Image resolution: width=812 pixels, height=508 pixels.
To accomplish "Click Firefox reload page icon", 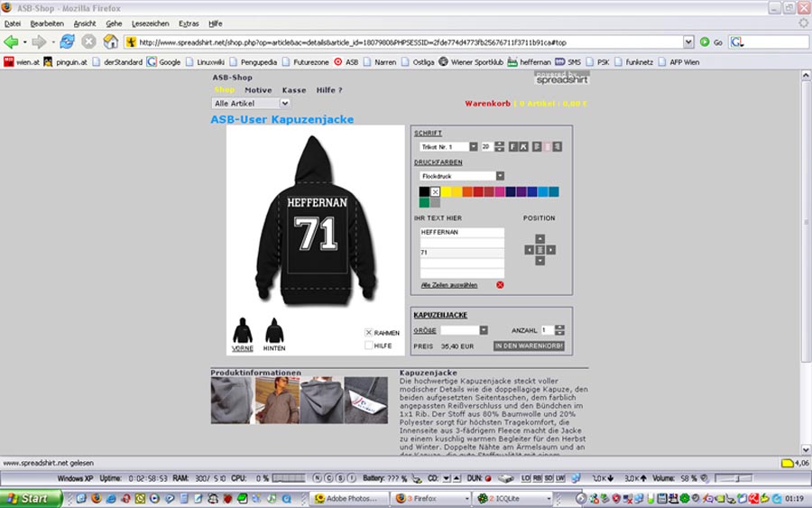I will pos(68,42).
